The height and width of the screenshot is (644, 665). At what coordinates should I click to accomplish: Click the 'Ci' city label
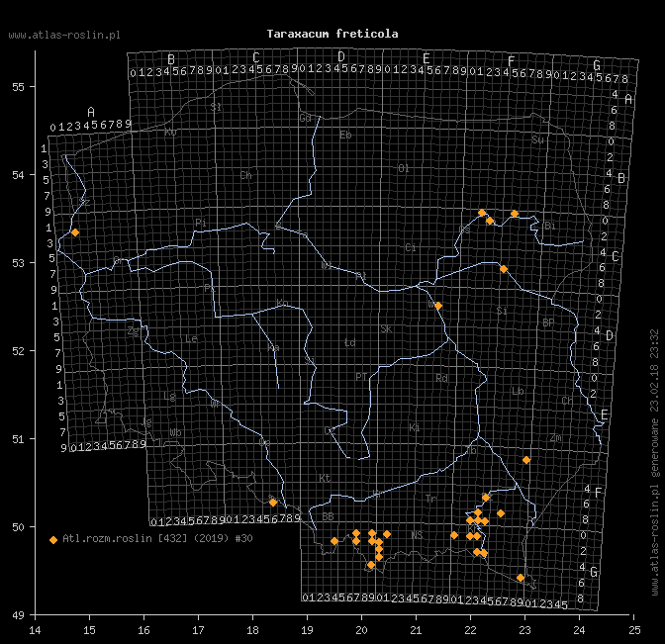click(x=410, y=247)
